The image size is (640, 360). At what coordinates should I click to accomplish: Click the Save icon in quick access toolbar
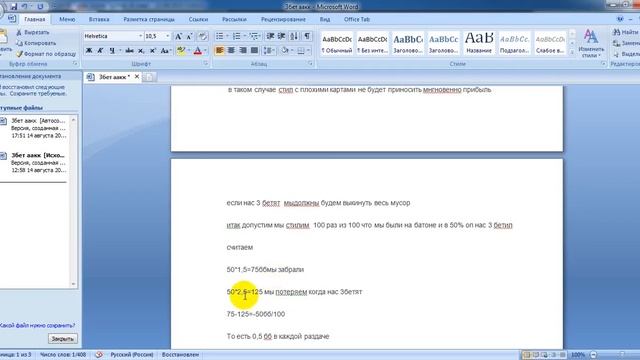(14, 7)
